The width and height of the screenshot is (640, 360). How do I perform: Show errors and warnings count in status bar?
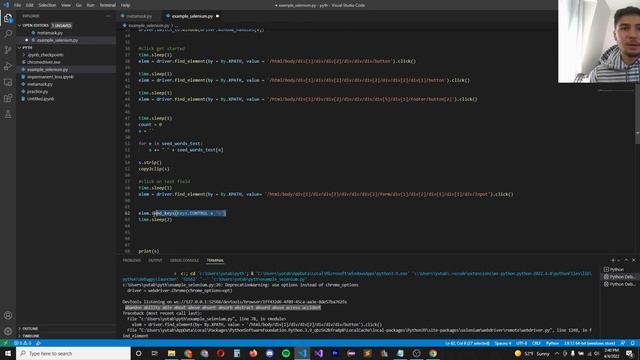(23, 343)
